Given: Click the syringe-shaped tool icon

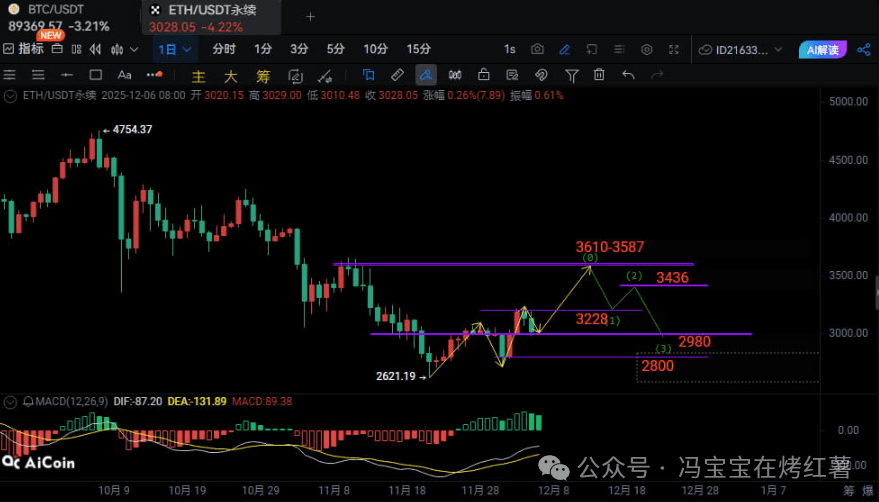Looking at the screenshot, I should pyautogui.click(x=325, y=76).
